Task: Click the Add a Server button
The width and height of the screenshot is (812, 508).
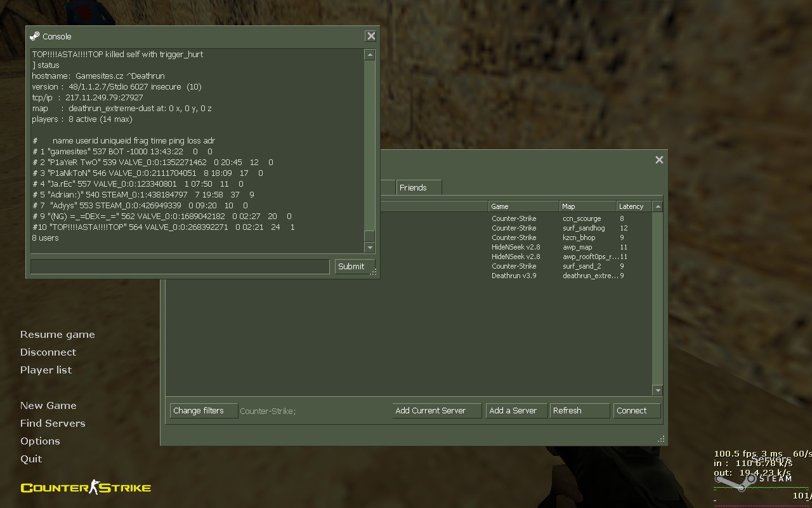Action: tap(516, 411)
